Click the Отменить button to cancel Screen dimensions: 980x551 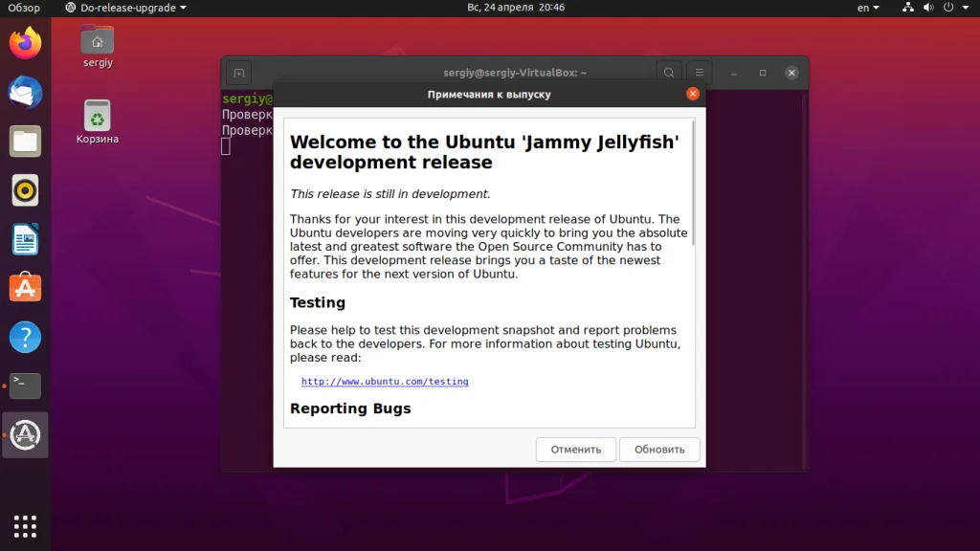point(575,449)
